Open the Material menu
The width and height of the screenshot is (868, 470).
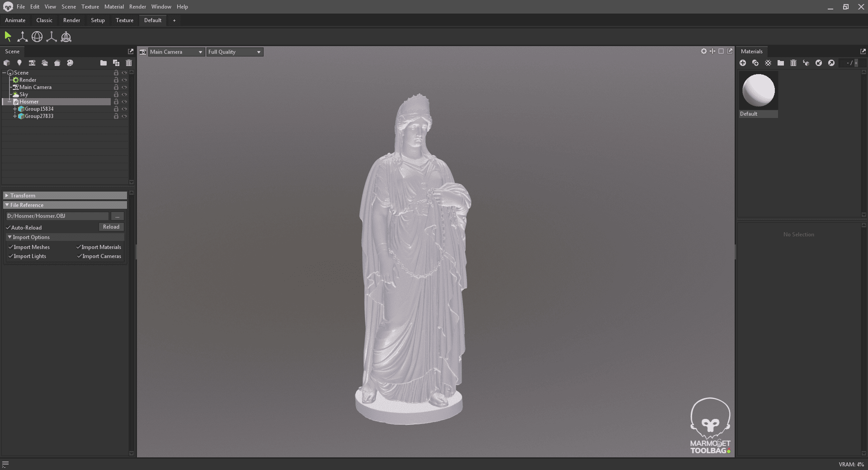coord(114,7)
